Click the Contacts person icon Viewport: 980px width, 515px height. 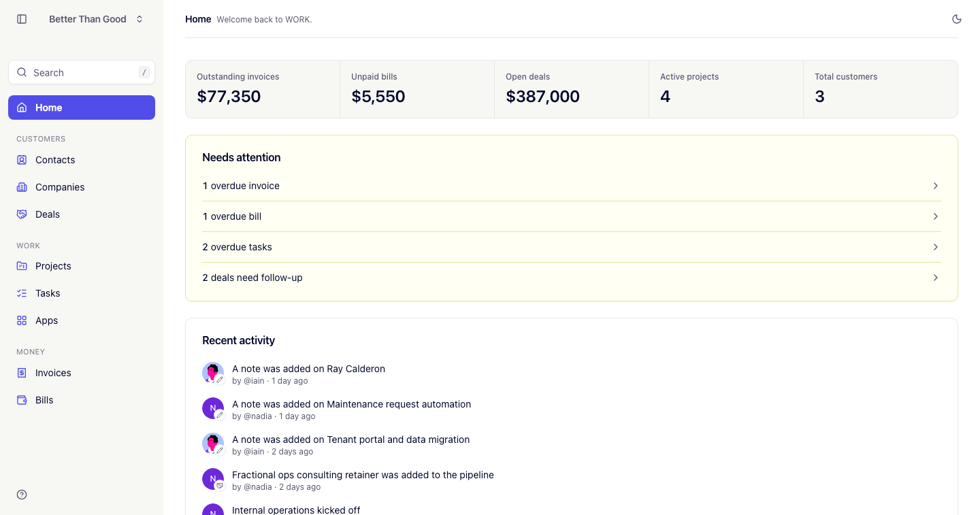coord(22,160)
